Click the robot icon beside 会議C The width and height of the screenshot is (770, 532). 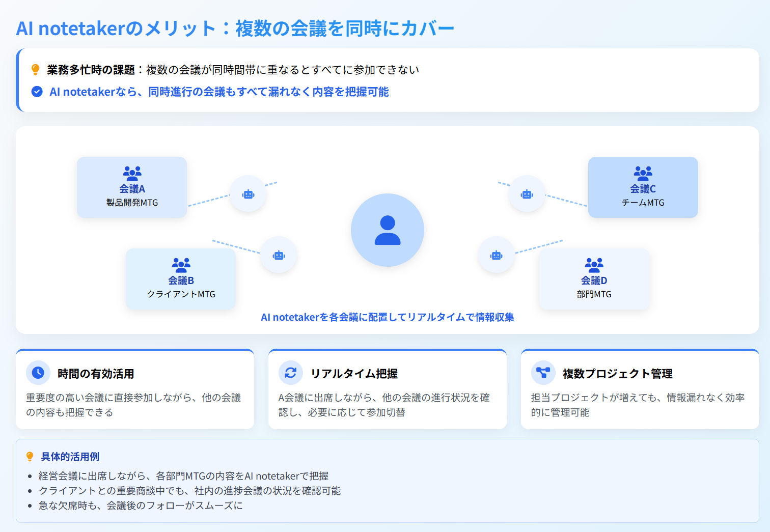[527, 194]
